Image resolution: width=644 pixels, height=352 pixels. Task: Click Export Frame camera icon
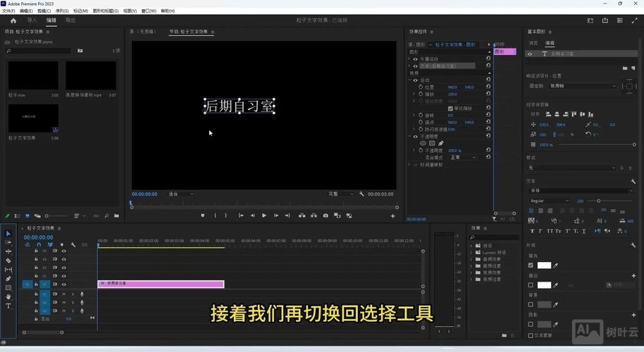coord(326,215)
